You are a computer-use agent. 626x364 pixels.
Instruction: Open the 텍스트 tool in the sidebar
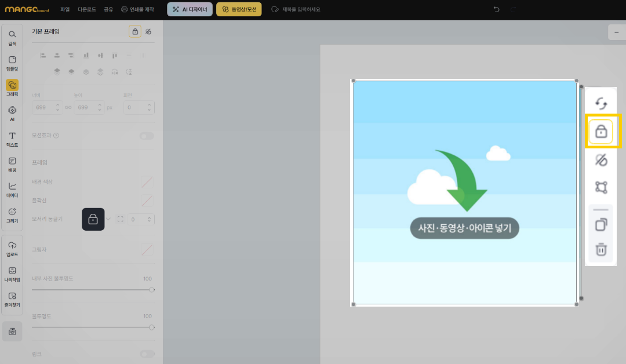coord(12,139)
